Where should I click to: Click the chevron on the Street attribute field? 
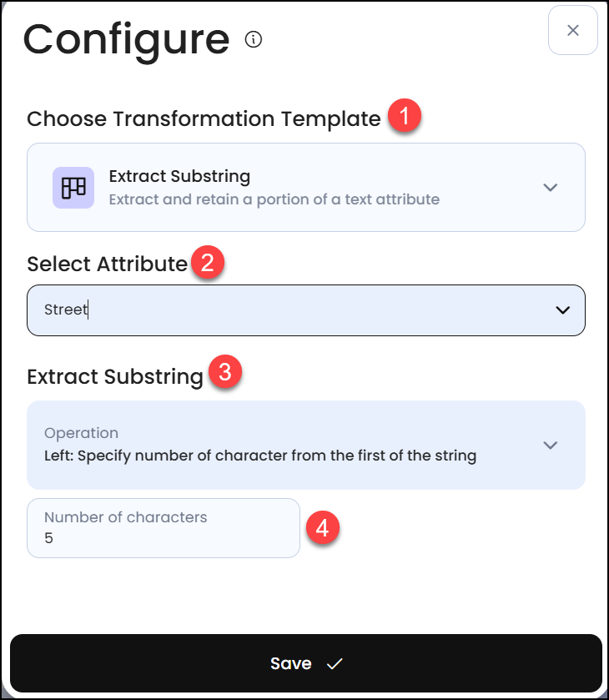(x=564, y=310)
